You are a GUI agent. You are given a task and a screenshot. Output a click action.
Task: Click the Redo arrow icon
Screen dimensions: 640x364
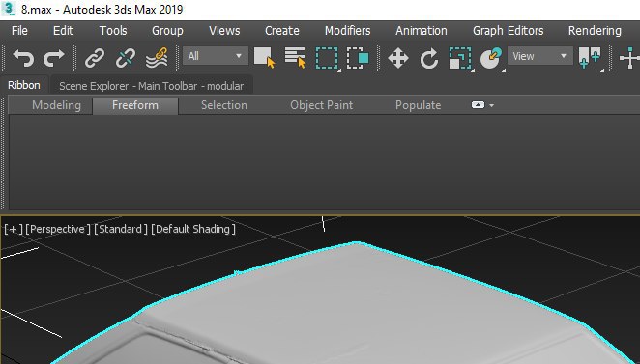coord(54,58)
